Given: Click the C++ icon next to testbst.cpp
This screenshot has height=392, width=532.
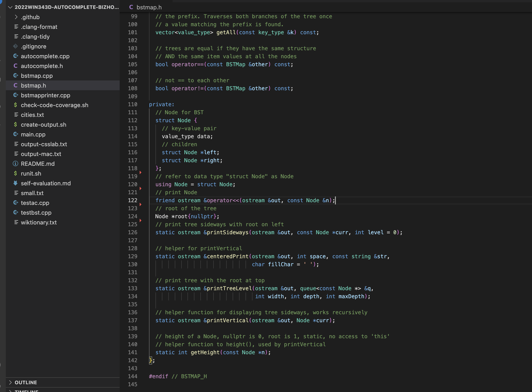Looking at the screenshot, I should (16, 213).
